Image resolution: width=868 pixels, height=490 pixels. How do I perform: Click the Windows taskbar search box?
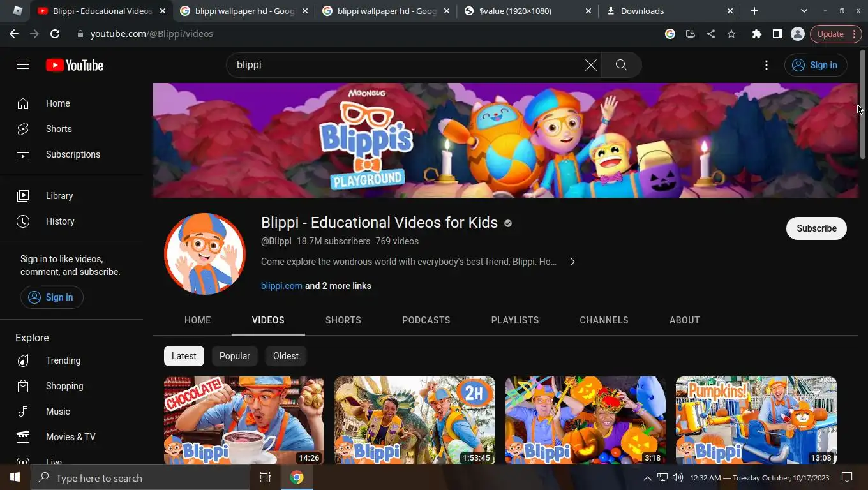coord(140,478)
